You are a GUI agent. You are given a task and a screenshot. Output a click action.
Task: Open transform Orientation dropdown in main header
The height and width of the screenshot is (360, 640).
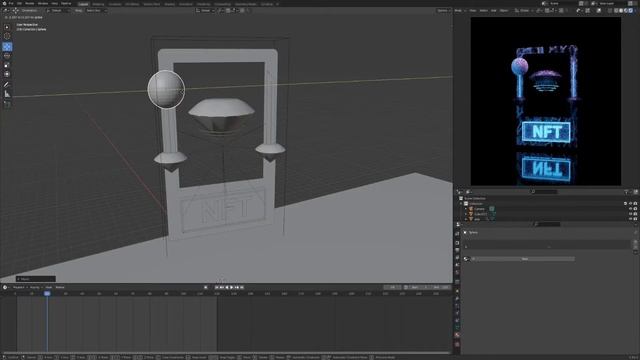pyautogui.click(x=29, y=10)
